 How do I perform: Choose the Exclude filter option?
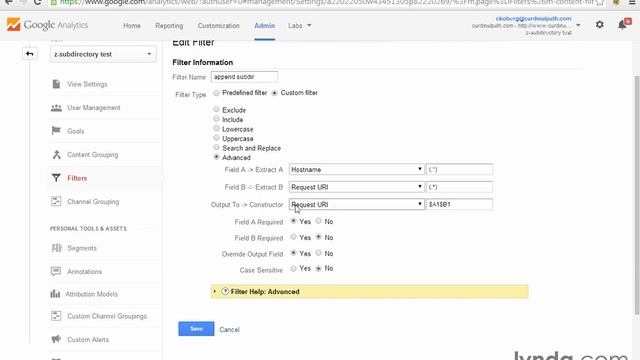(216, 109)
